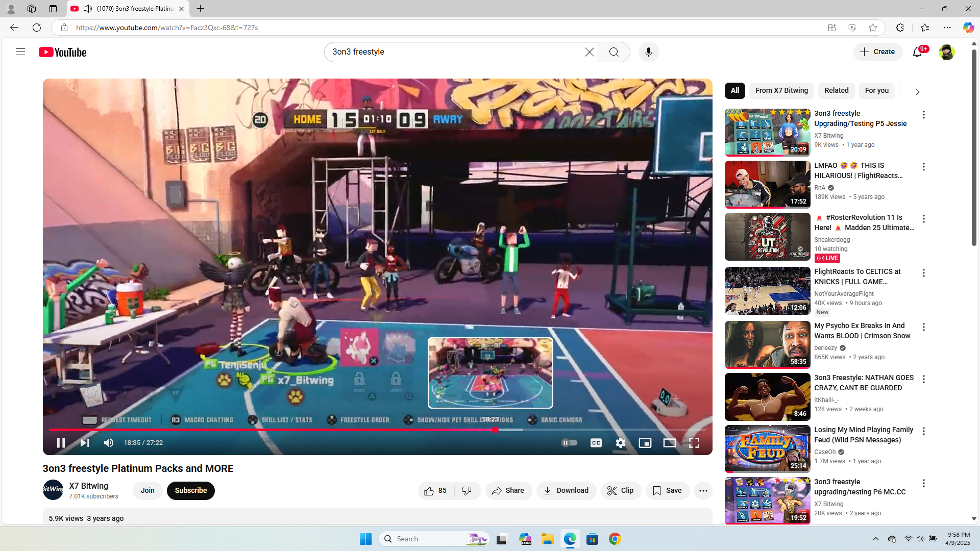Screen dimensions: 980x551
Task: Go back to the previous page
Action: point(14,28)
